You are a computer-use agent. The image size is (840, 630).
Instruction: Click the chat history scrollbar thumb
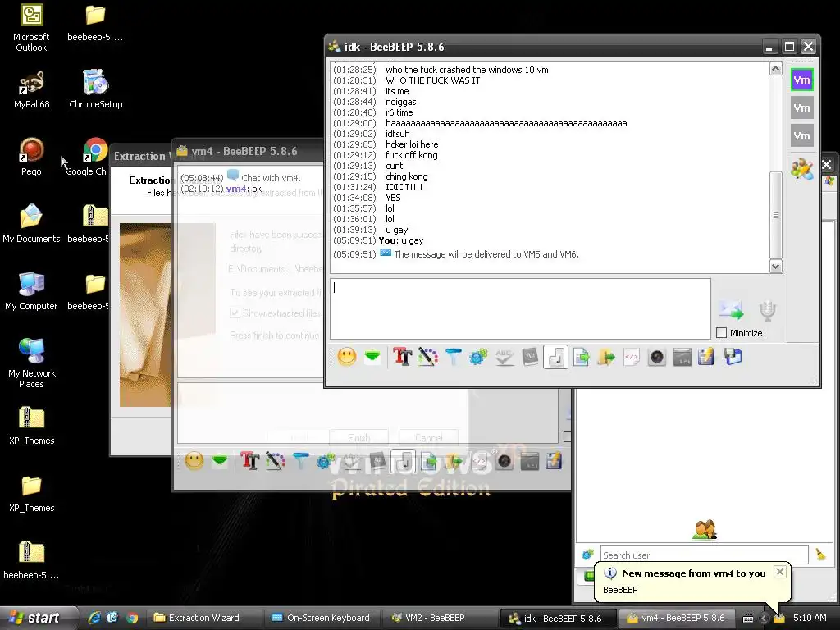tap(776, 215)
